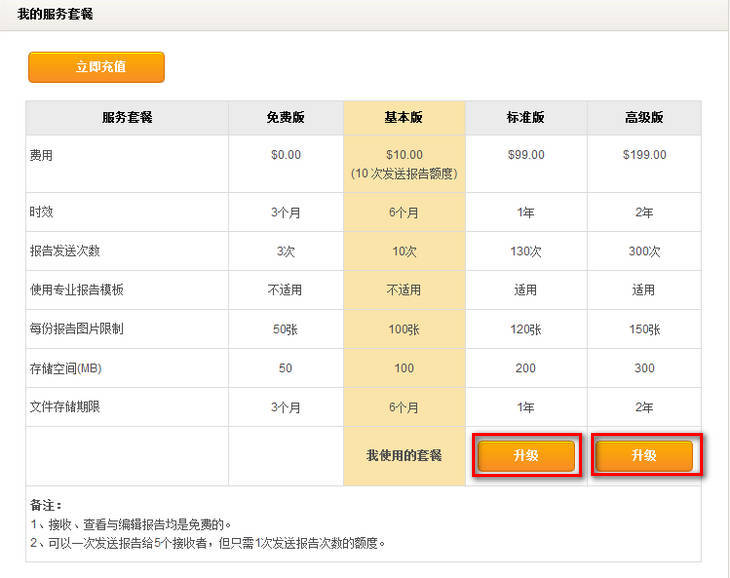Click the 高级版 column header
The image size is (730, 578).
pyautogui.click(x=644, y=117)
